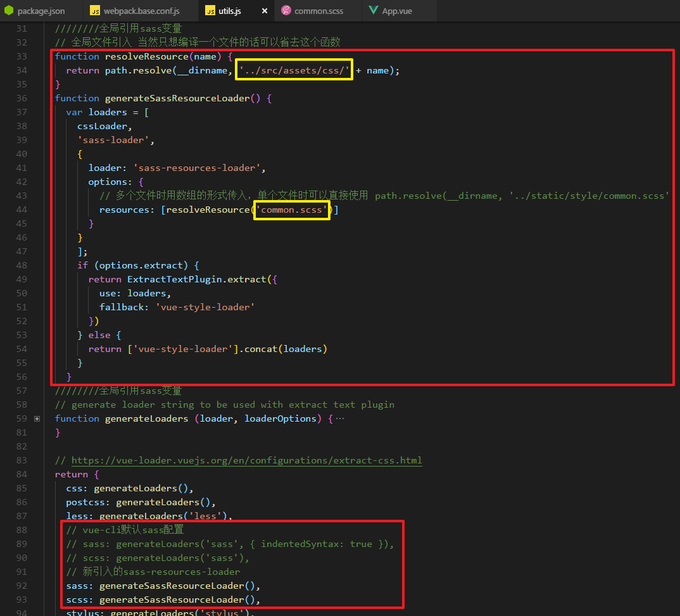Click the scss: generateSassResourceLoader() line
The width and height of the screenshot is (680, 616).
163,600
